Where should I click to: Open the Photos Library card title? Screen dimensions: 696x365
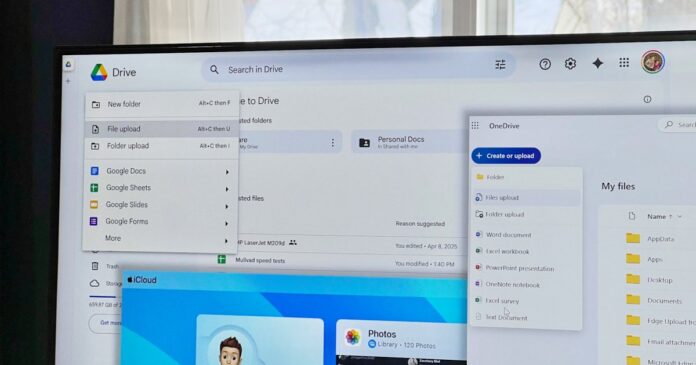click(382, 334)
